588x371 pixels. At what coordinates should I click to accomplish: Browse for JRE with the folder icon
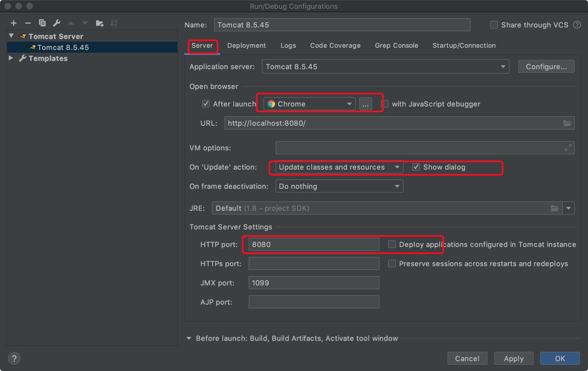(x=555, y=208)
